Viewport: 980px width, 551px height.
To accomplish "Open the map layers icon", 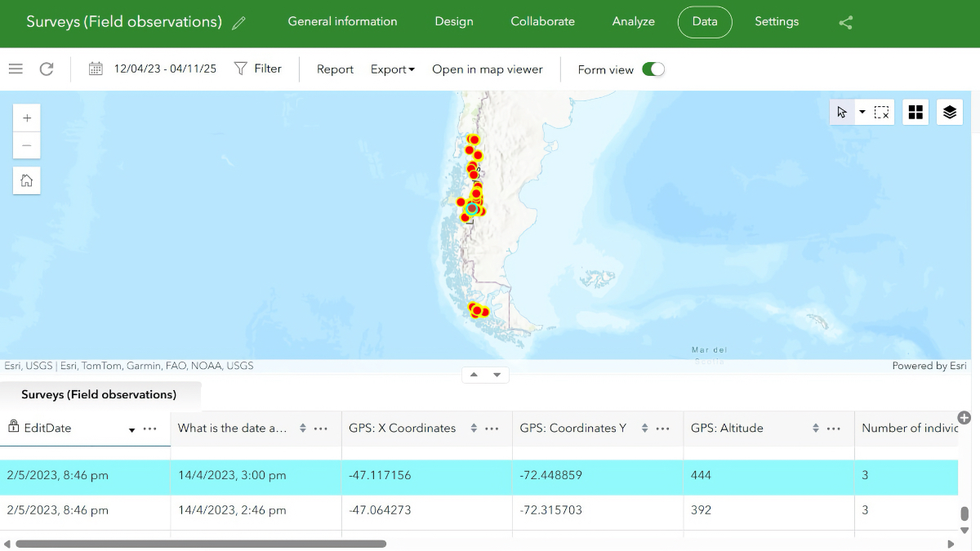I will pos(950,112).
